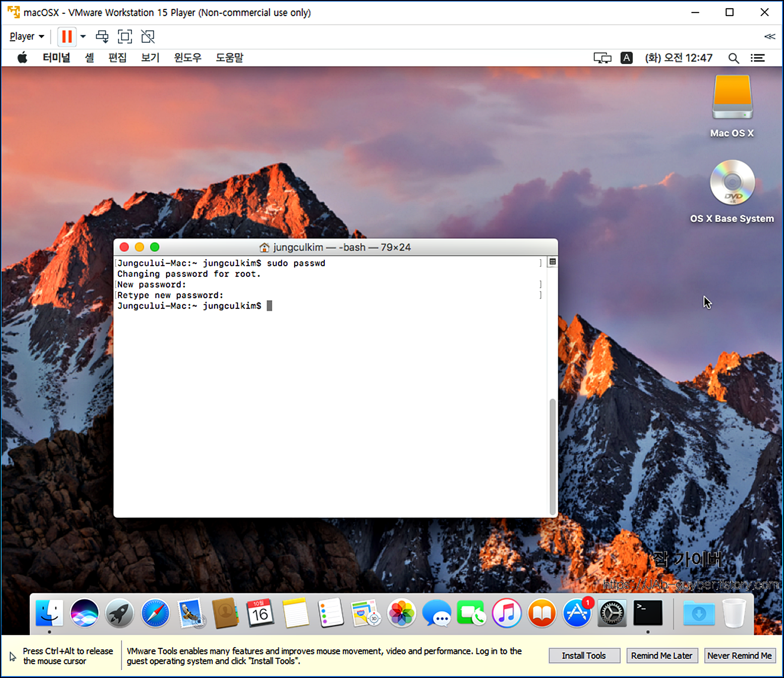Open Notes yellow pad icon in dock
Viewport: 784px width, 678px height.
pos(295,613)
